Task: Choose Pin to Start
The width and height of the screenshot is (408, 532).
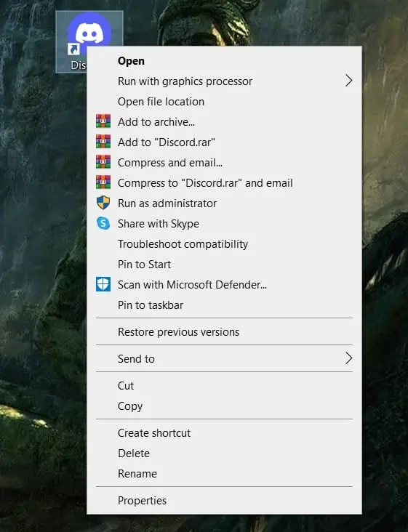Action: pos(224,265)
